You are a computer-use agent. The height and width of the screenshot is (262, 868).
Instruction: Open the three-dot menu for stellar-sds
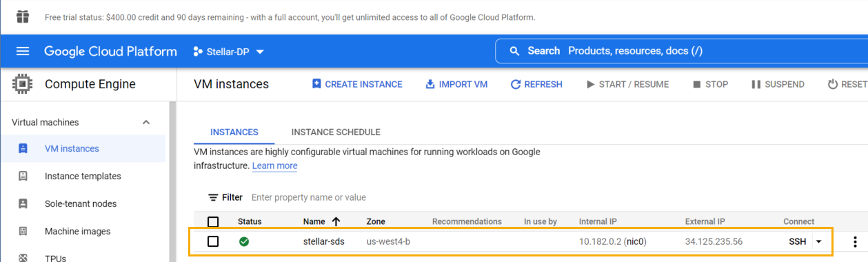(855, 242)
